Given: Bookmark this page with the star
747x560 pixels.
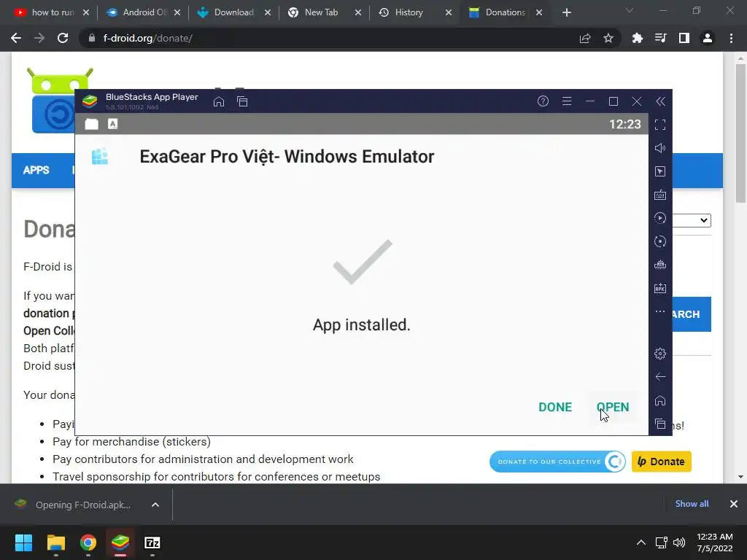Looking at the screenshot, I should click(x=608, y=38).
